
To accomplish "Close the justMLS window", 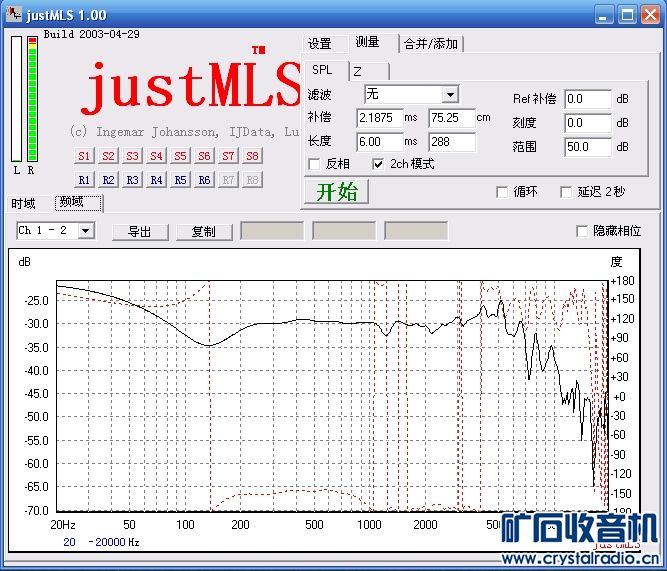I will point(650,15).
